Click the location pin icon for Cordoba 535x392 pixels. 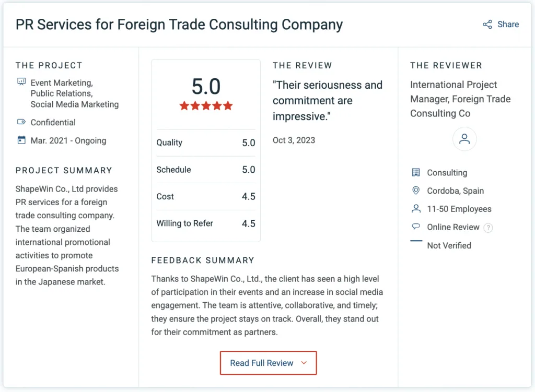416,191
